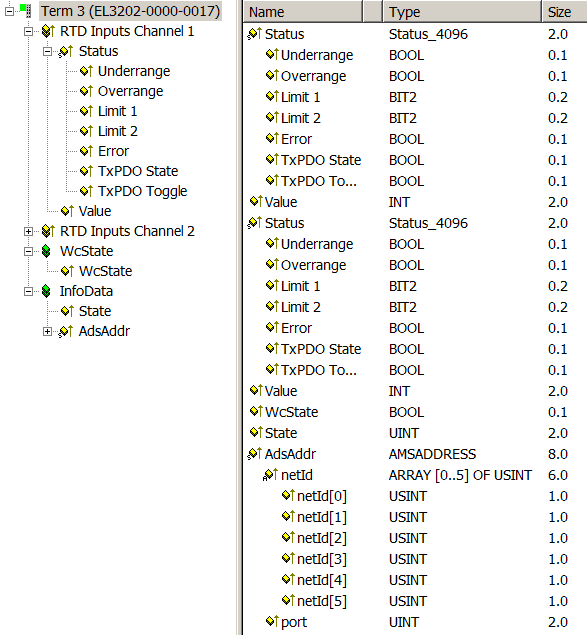Click the port variable icon
This screenshot has height=635, width=587.
(272, 622)
